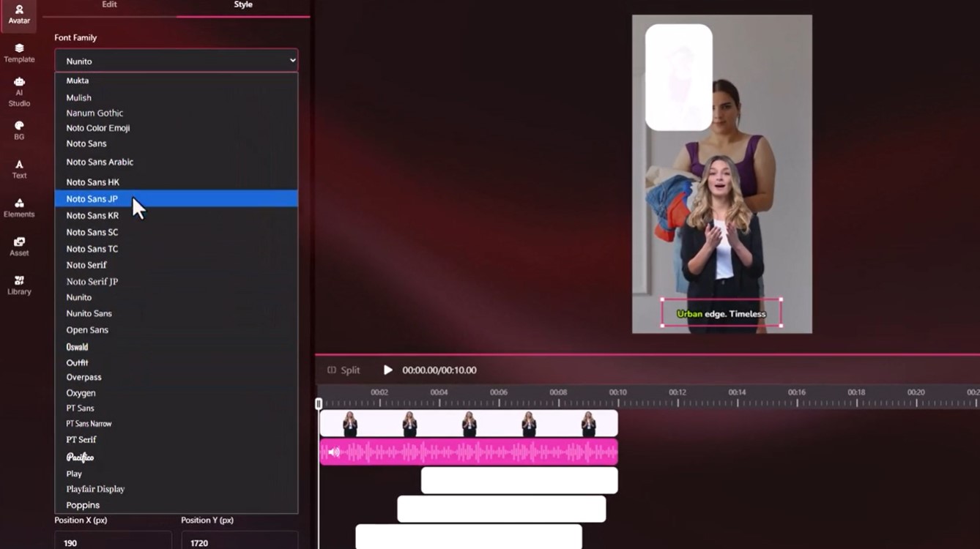Play the video preview
Screen dimensions: 980x549
pos(387,370)
